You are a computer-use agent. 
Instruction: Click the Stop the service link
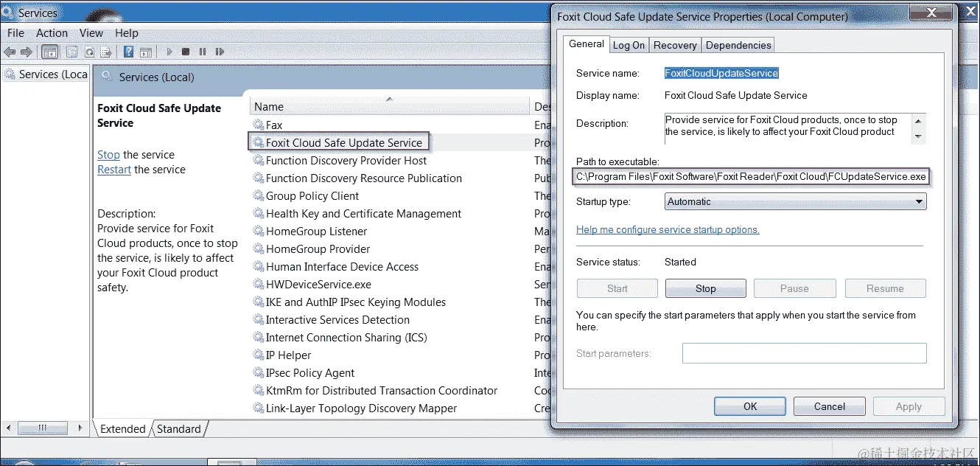108,155
